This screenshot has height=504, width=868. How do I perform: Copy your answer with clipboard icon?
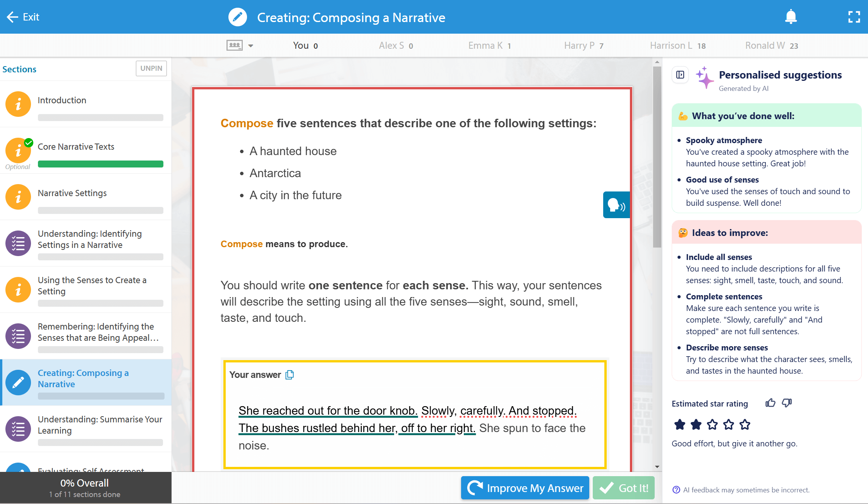click(290, 375)
